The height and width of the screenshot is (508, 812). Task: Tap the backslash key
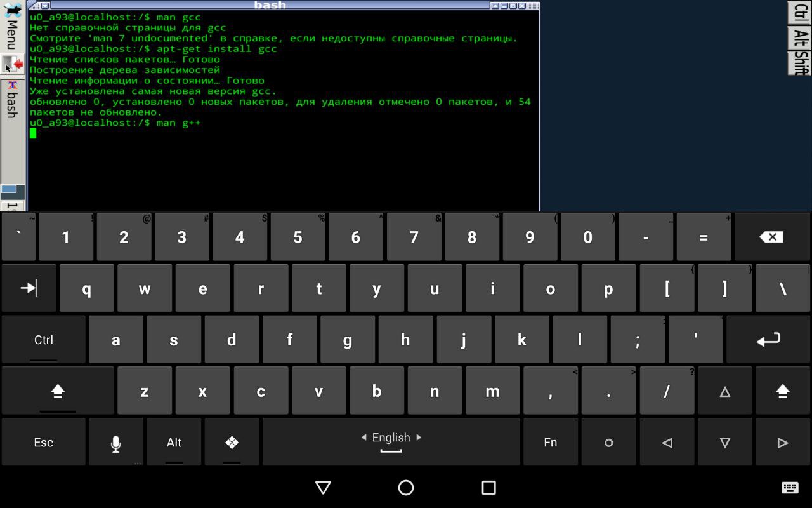(x=782, y=288)
